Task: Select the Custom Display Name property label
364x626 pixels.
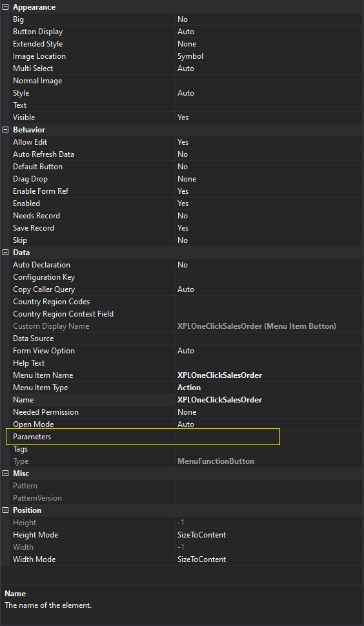Action: coord(51,326)
